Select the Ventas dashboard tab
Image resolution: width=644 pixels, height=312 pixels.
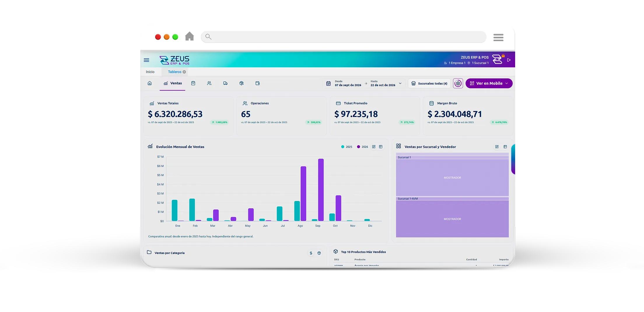[172, 83]
